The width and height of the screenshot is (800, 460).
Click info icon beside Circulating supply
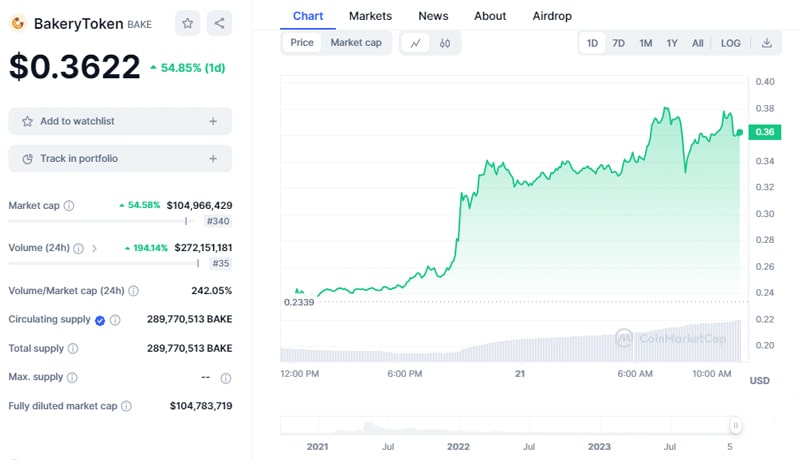point(115,320)
